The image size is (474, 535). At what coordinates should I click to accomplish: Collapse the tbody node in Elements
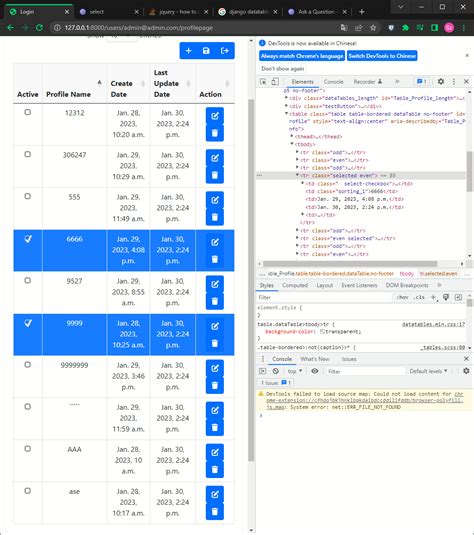292,144
